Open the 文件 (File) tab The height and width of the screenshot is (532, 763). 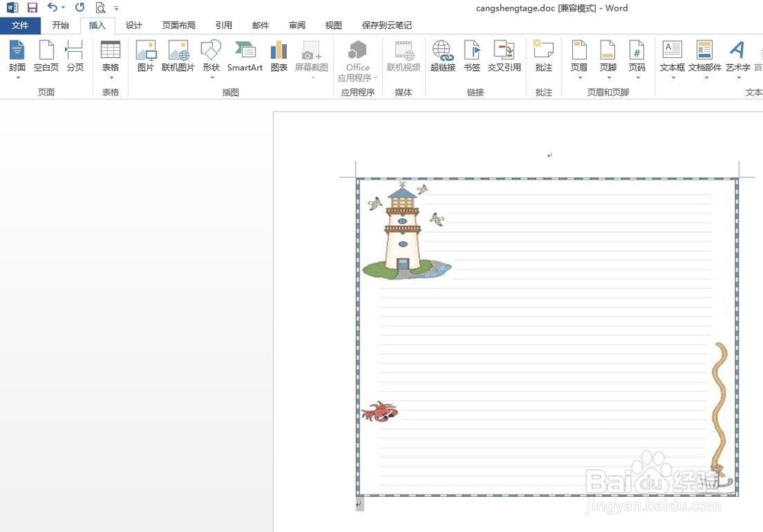(20, 25)
